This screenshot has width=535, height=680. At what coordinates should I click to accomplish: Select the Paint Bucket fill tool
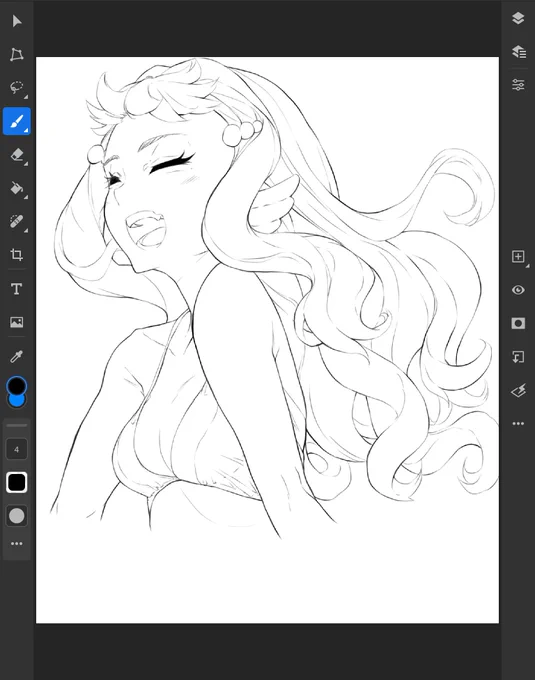16,188
